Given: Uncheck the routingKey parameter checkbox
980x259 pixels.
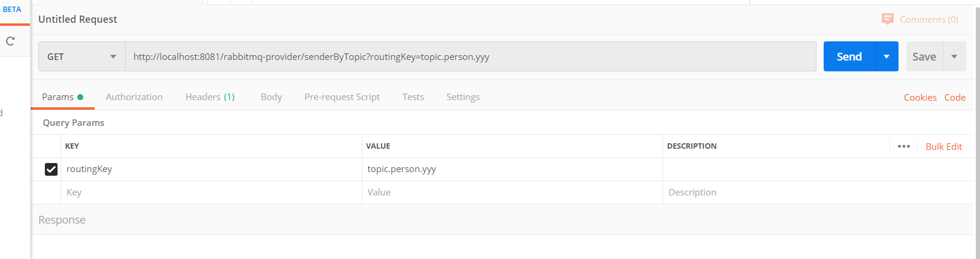Looking at the screenshot, I should (52, 169).
